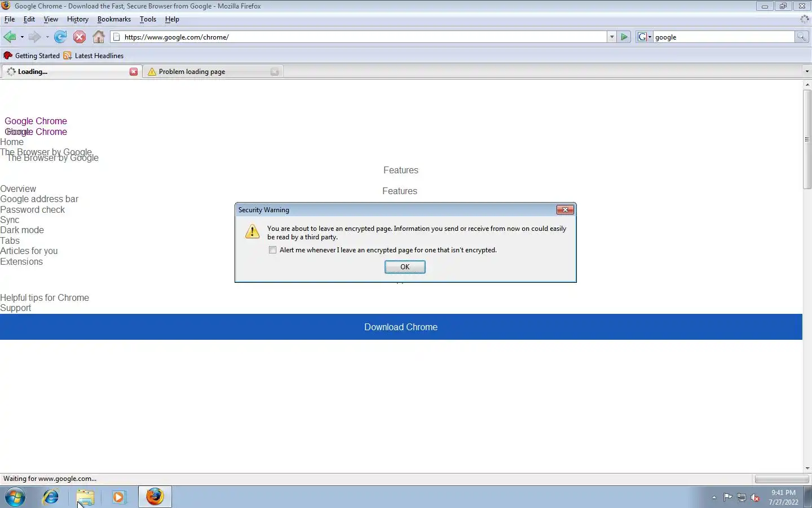Click the Home link on page
This screenshot has width=812, height=508.
(x=12, y=142)
